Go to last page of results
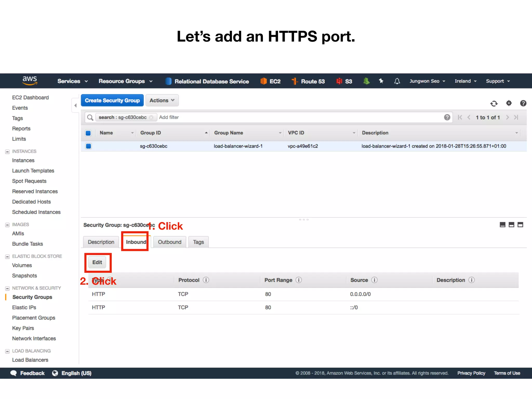 coord(516,117)
